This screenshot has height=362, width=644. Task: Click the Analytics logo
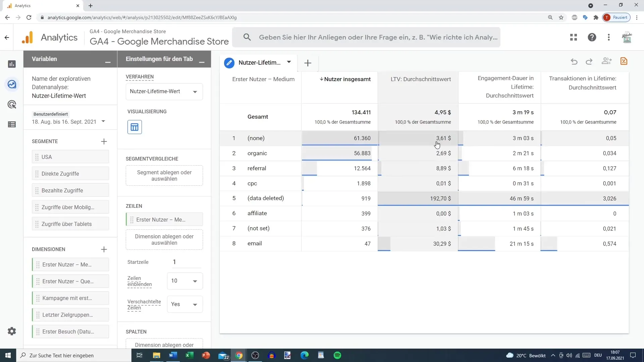[28, 37]
